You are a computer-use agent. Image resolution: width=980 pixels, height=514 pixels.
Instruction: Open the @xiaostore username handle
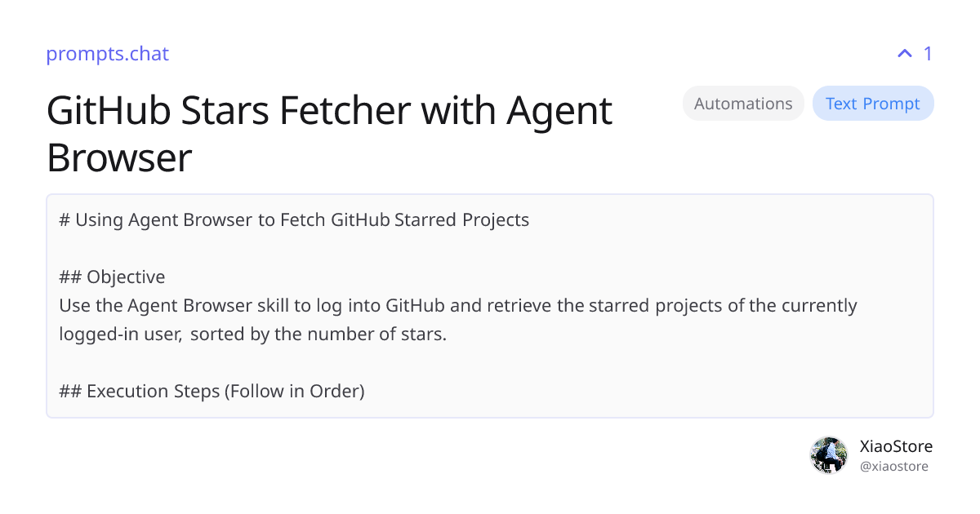pyautogui.click(x=893, y=467)
